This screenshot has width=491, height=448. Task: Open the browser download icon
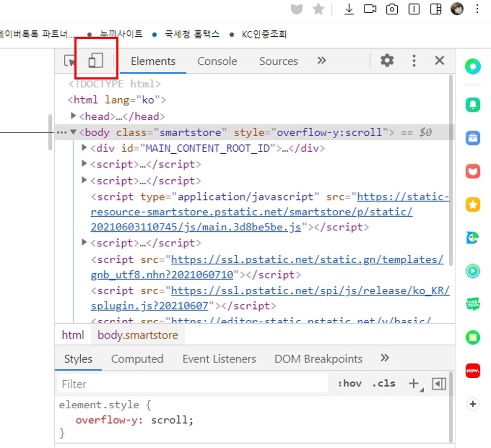pos(349,9)
